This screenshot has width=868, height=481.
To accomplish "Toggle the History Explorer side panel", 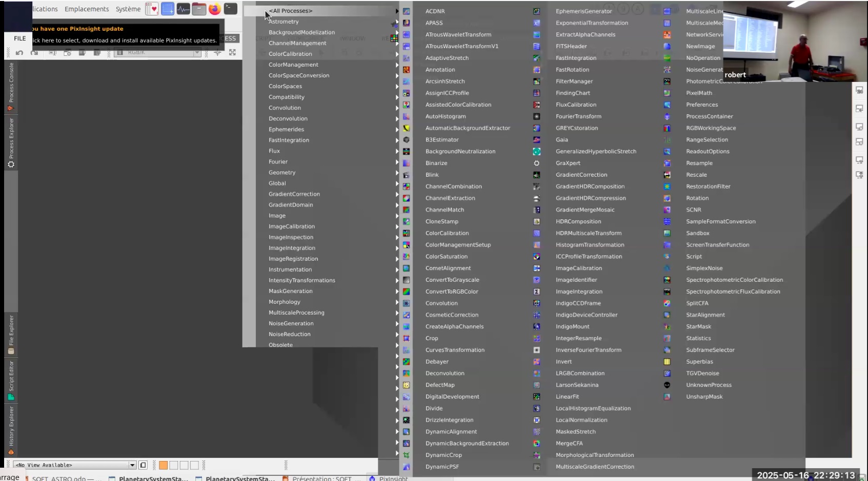I will point(11,430).
